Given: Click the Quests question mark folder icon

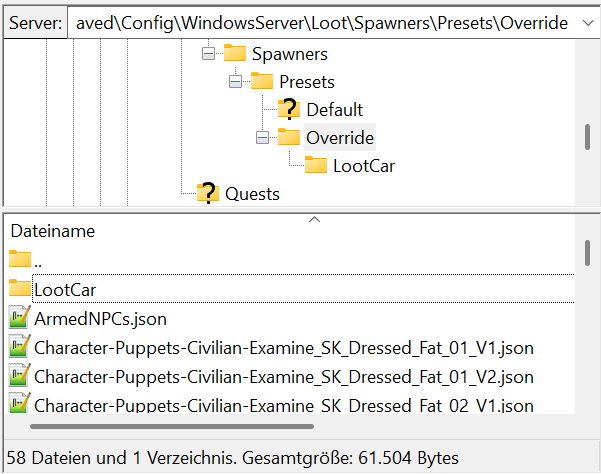Looking at the screenshot, I should tap(208, 193).
